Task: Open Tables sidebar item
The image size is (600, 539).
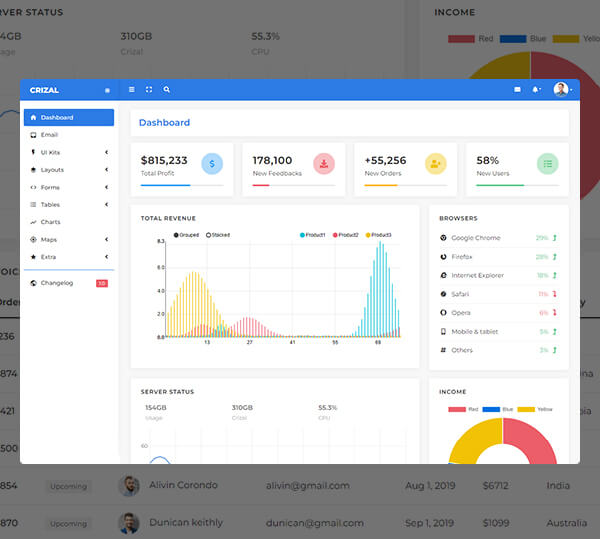Action: (x=69, y=205)
